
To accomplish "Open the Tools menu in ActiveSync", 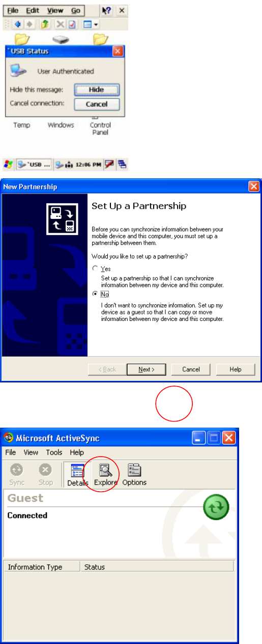I will coord(54,452).
